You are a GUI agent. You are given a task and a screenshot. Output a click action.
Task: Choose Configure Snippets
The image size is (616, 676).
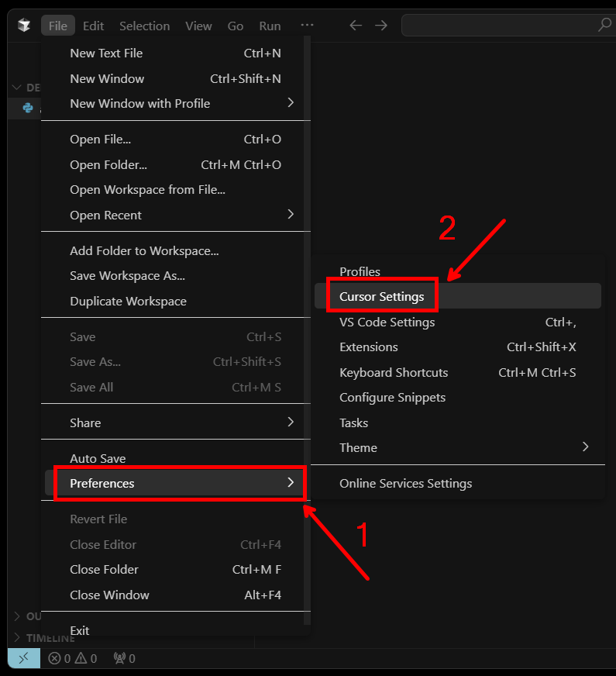coord(457,398)
